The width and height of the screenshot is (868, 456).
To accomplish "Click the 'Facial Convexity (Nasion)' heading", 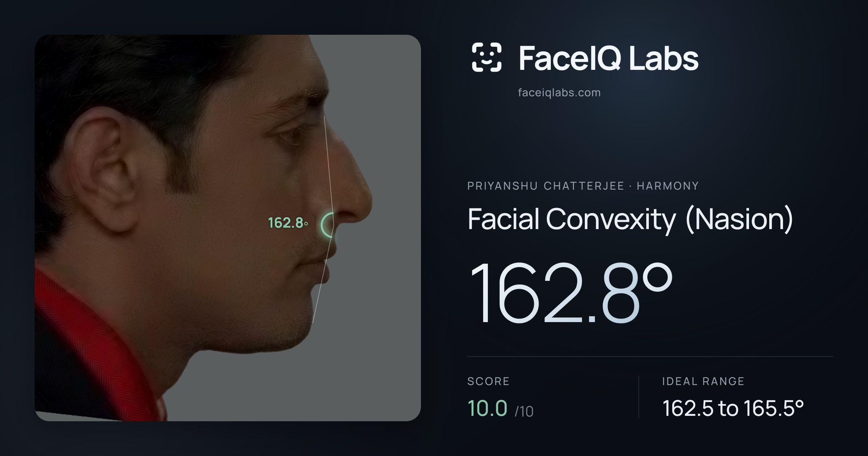I will [x=630, y=219].
